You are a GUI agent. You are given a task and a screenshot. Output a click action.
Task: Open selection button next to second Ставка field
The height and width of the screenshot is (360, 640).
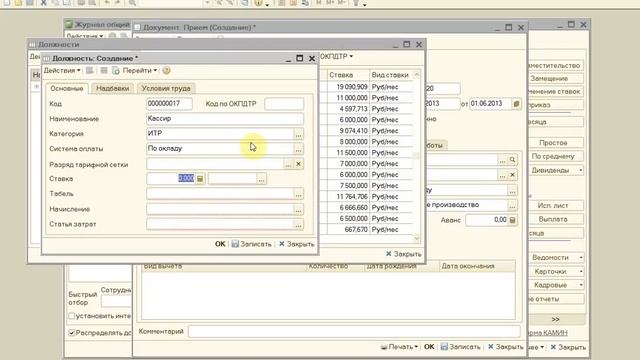pyautogui.click(x=261, y=179)
